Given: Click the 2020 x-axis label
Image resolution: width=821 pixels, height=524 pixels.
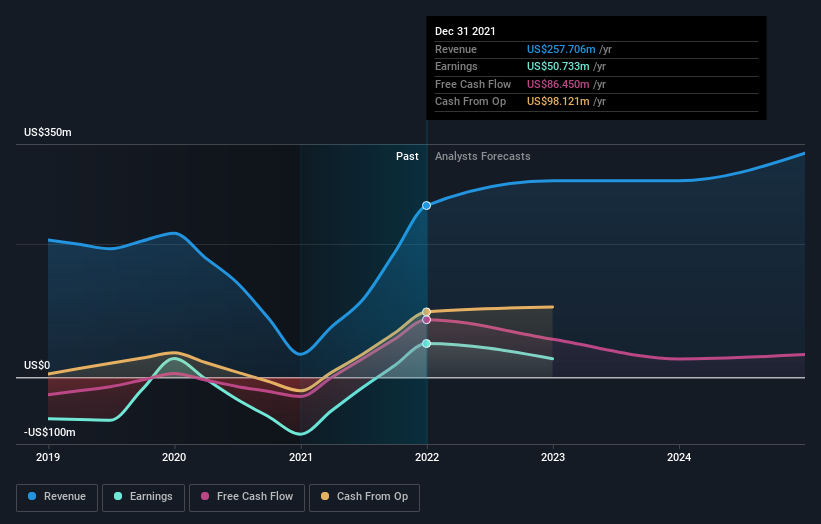Looking at the screenshot, I should pyautogui.click(x=174, y=458).
